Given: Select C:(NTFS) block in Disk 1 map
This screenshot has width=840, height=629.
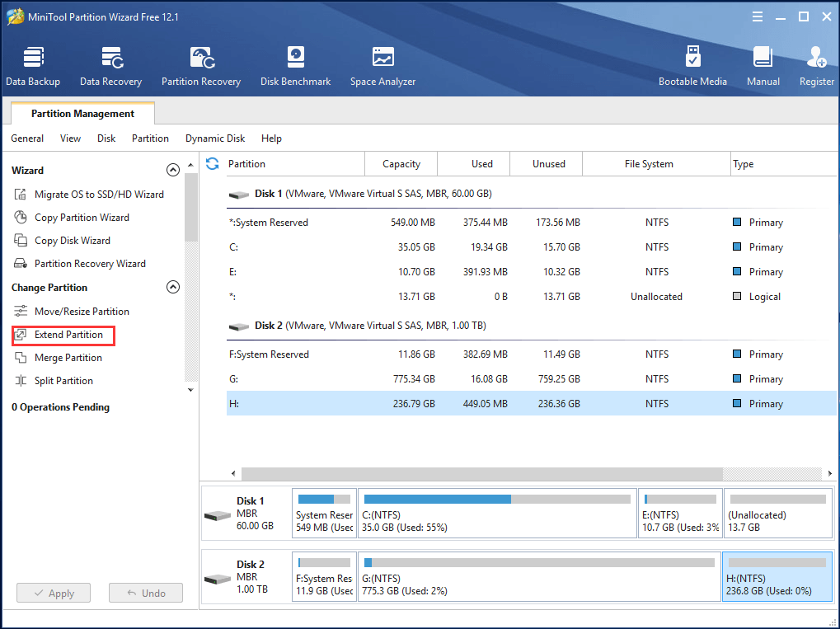Looking at the screenshot, I should click(497, 513).
